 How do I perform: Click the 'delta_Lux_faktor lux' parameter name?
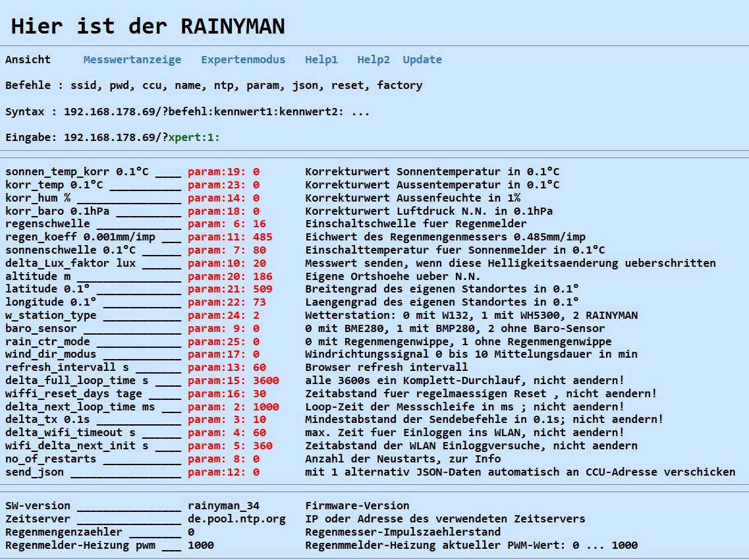point(70,264)
